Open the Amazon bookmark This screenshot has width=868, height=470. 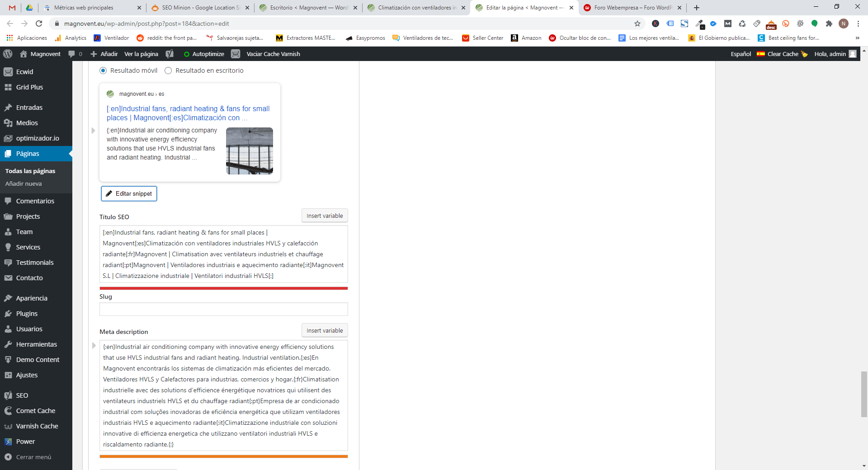pyautogui.click(x=526, y=38)
